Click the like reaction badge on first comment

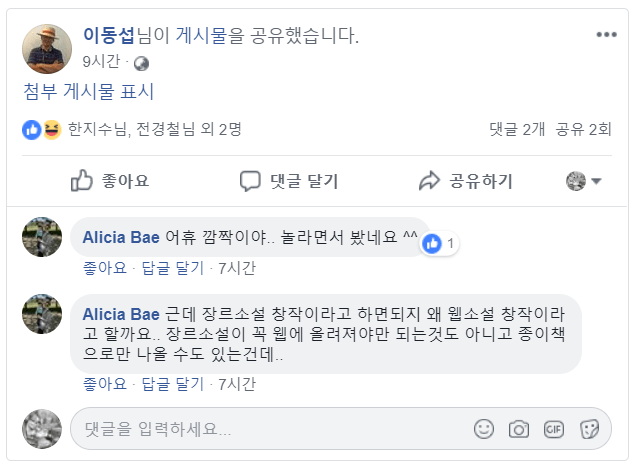[x=438, y=243]
